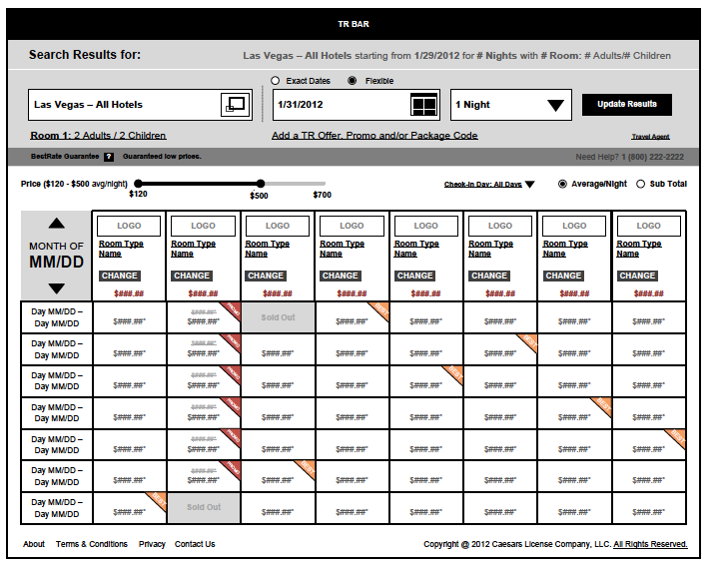Click the MONTH OF MM/DD label
Screen dimensions: 728x563
pos(56,256)
